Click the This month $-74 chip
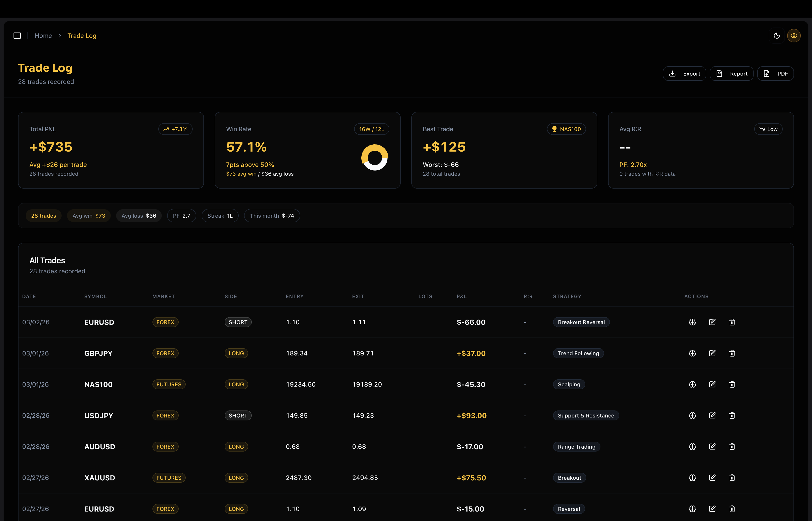Viewport: 812px width, 521px height. (x=272, y=216)
